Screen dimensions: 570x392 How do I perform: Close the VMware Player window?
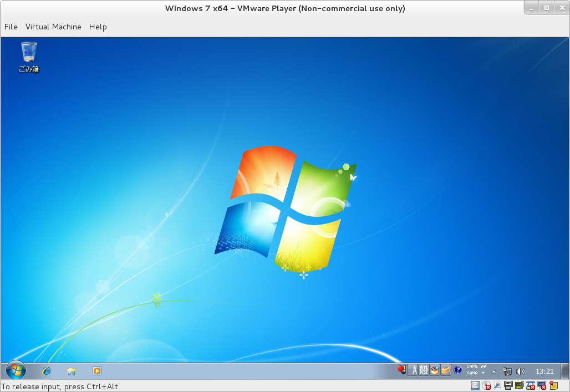pos(562,8)
